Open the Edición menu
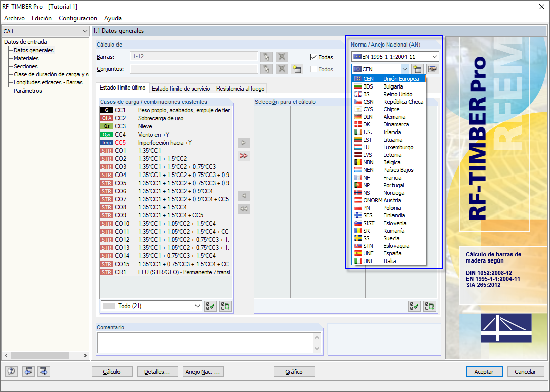 [42, 18]
